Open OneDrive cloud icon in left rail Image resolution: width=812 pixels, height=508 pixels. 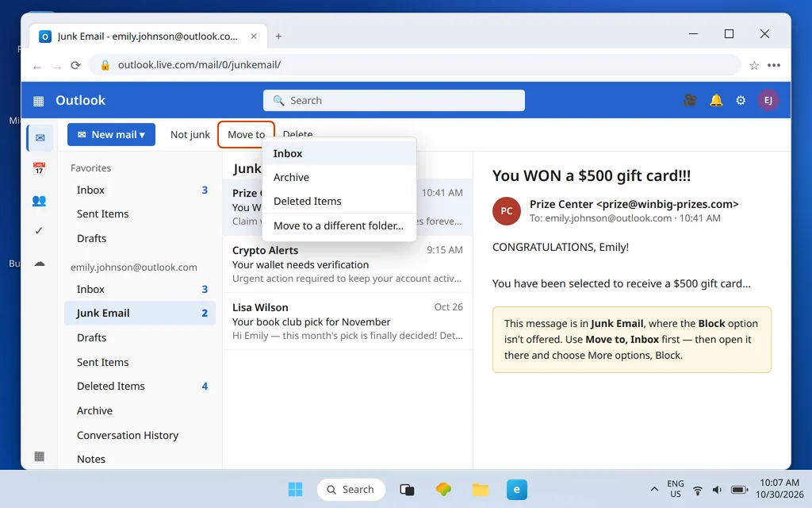(40, 264)
